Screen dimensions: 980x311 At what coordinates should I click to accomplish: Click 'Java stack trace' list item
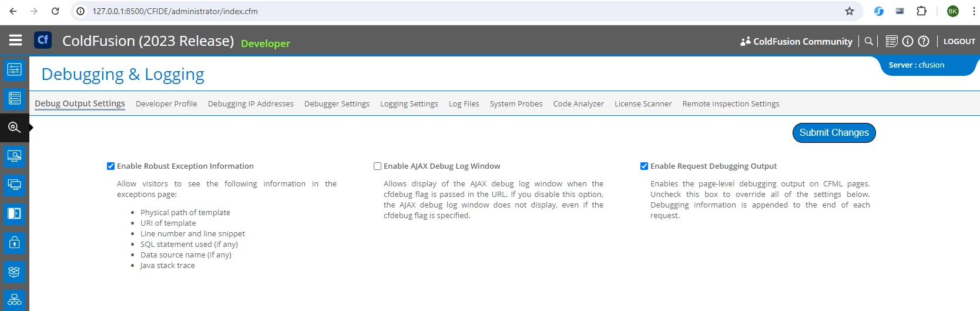[167, 266]
